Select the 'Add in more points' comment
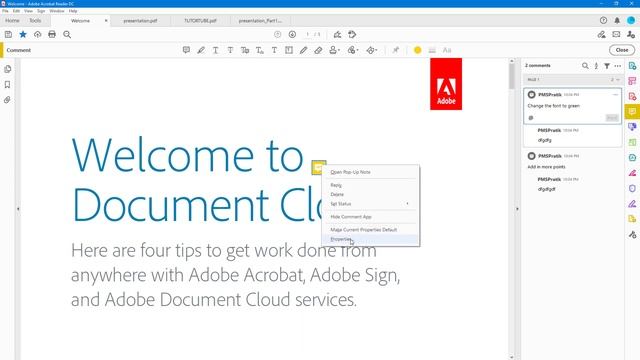640x360 pixels. tap(572, 161)
